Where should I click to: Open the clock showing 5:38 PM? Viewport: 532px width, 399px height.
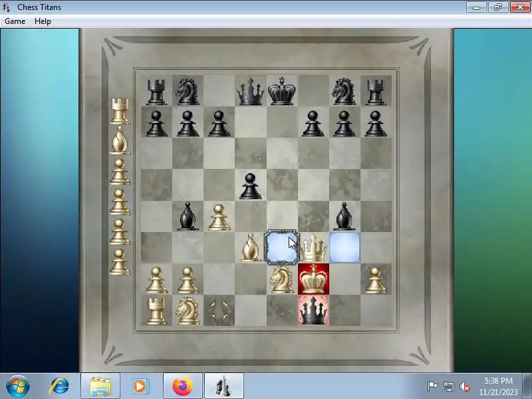point(498,386)
